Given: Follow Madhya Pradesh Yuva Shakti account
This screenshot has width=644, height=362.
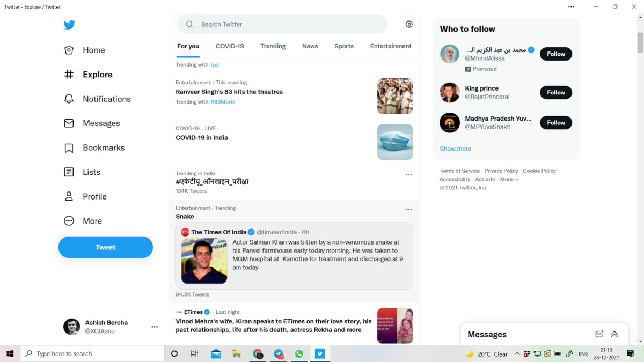Looking at the screenshot, I should click(556, 122).
